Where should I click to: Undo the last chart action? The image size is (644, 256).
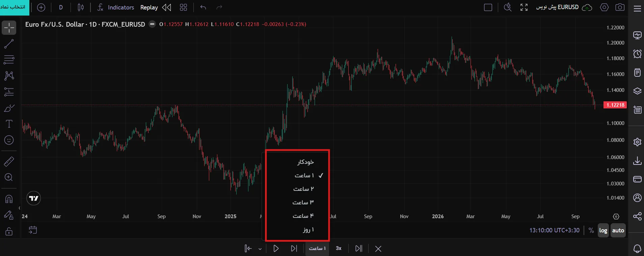(203, 7)
